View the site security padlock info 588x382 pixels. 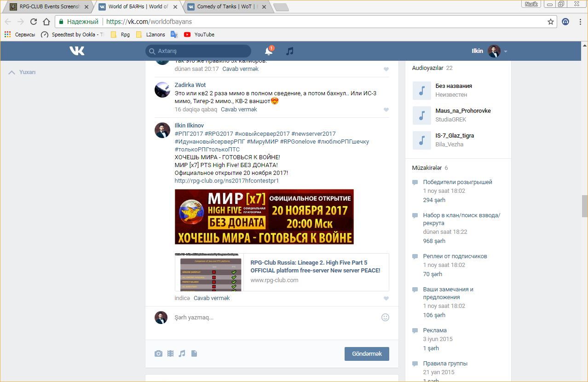point(61,22)
